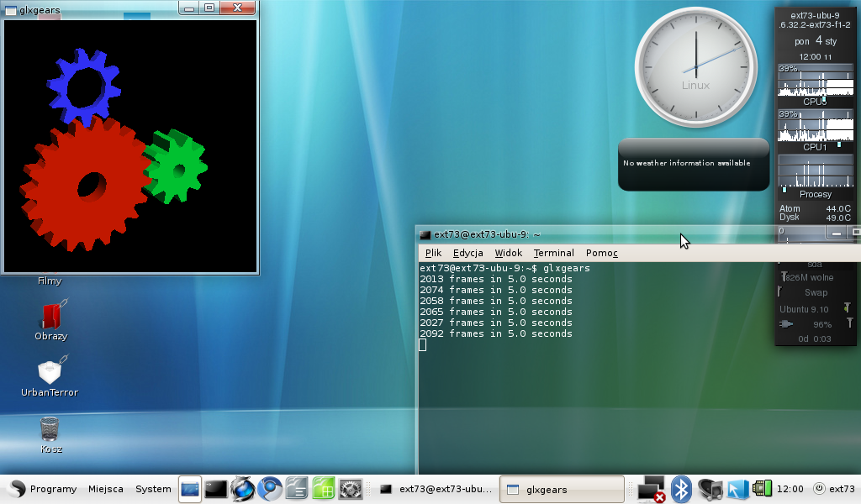This screenshot has width=861, height=504.
Task: Open the Edycja menu in terminal
Action: [467, 253]
